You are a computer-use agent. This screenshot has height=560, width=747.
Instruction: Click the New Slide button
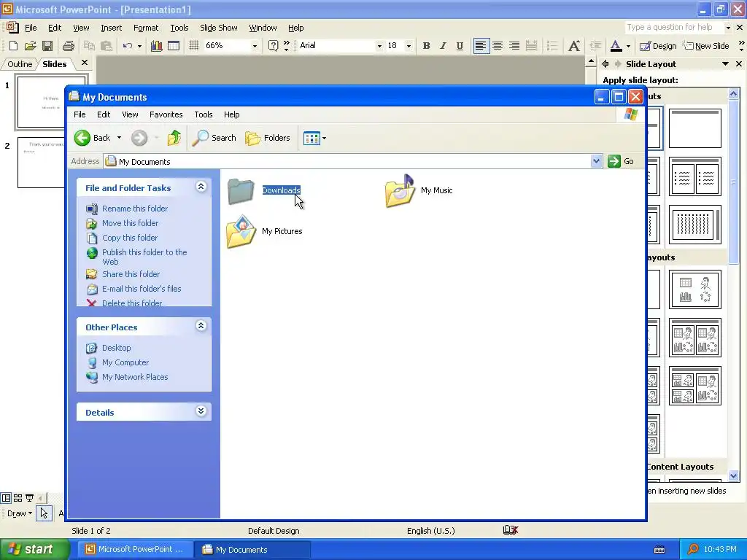point(706,46)
